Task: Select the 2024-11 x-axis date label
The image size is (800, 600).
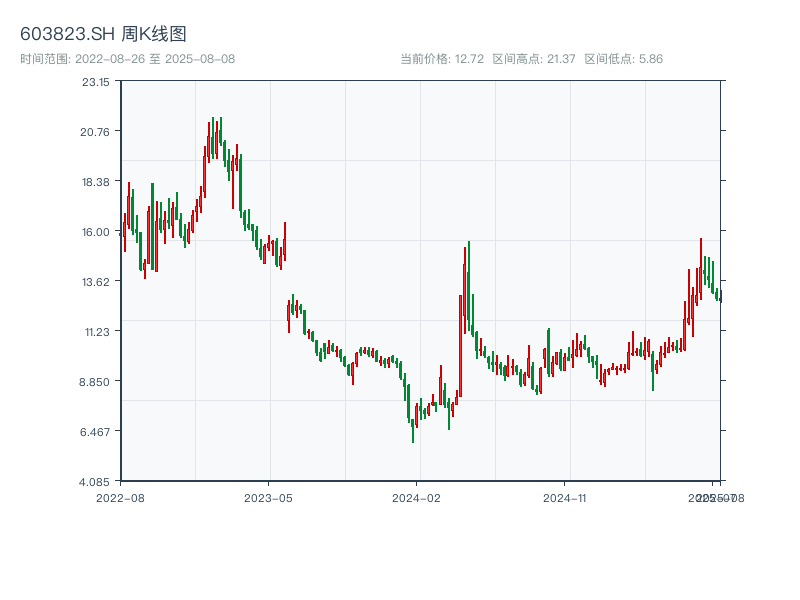Action: [566, 497]
